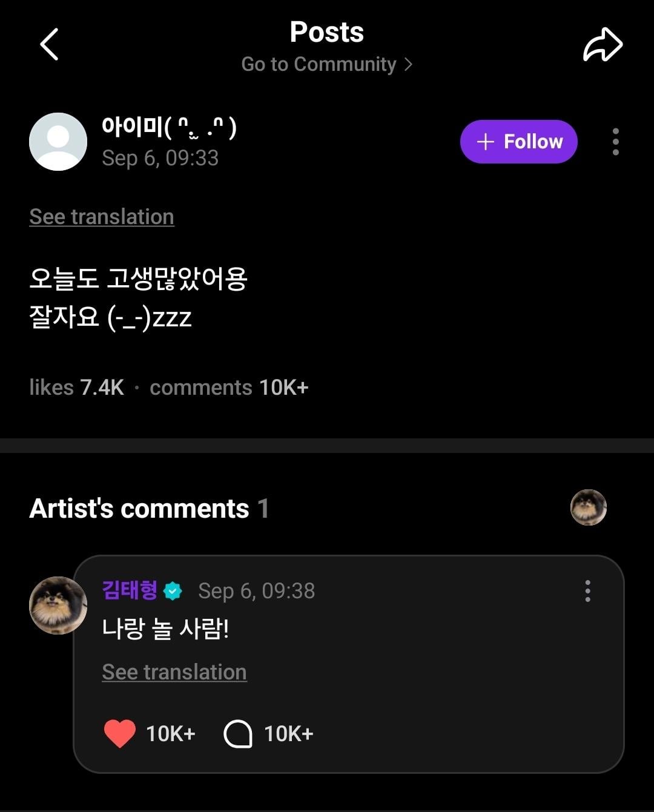Viewport: 654px width, 812px height.
Task: See translation of the artist comment
Action: (174, 672)
